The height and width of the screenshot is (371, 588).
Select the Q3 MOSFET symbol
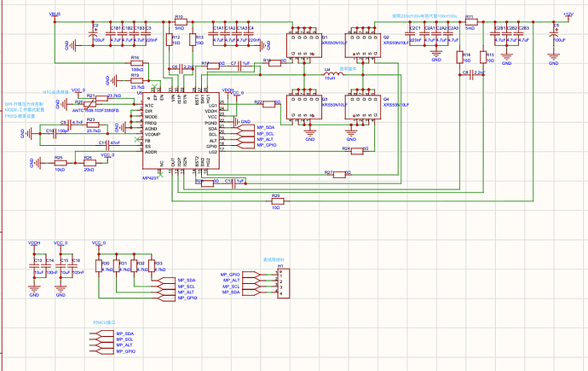(x=304, y=107)
